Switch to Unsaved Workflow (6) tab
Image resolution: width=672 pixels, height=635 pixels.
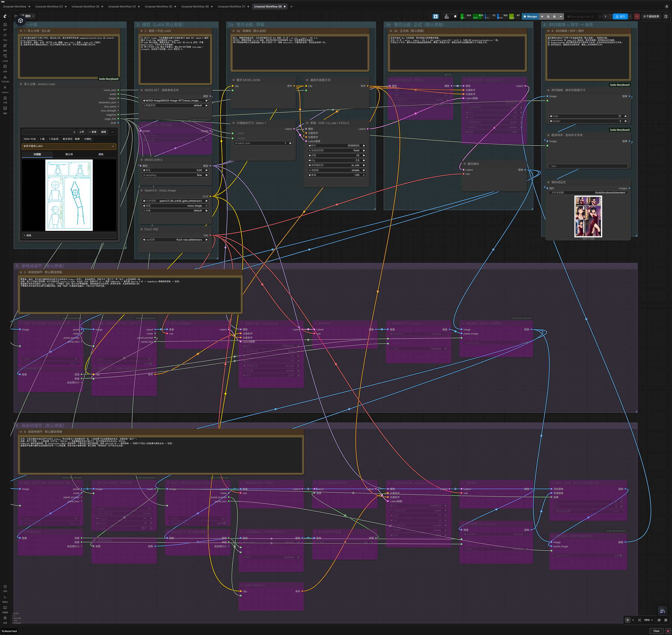click(x=195, y=6)
